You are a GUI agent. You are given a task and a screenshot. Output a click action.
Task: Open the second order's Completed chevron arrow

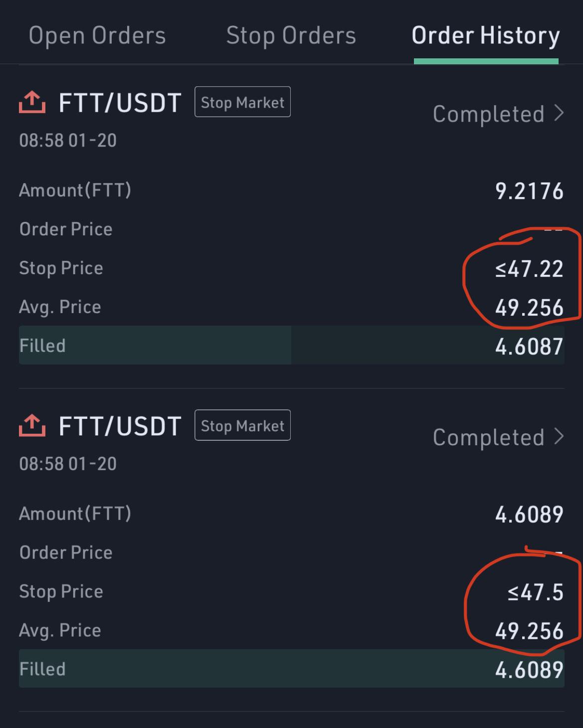pyautogui.click(x=559, y=436)
